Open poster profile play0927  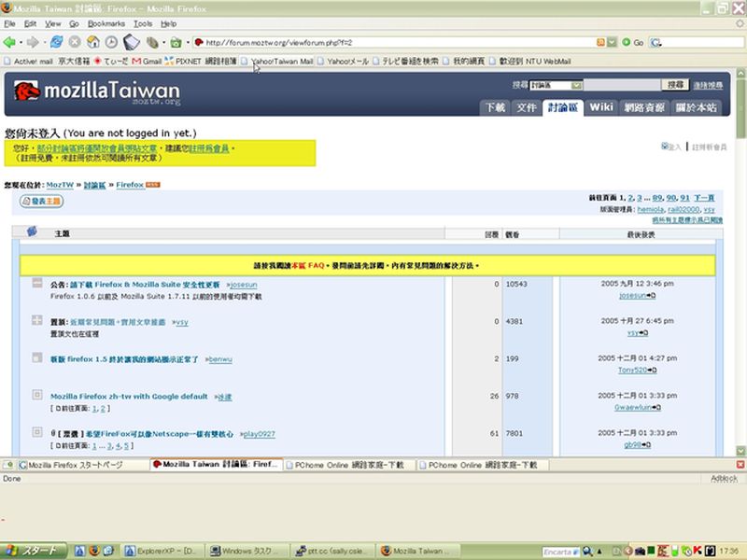coord(260,434)
